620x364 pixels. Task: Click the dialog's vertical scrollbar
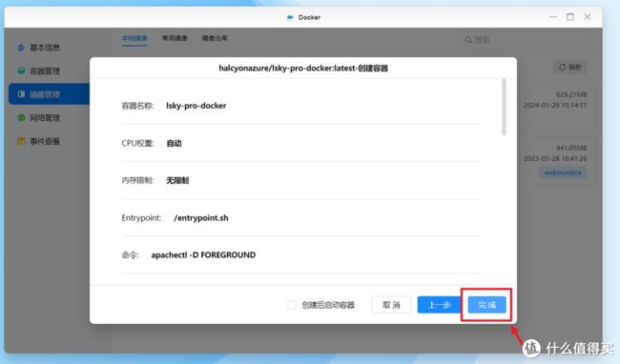(504, 107)
